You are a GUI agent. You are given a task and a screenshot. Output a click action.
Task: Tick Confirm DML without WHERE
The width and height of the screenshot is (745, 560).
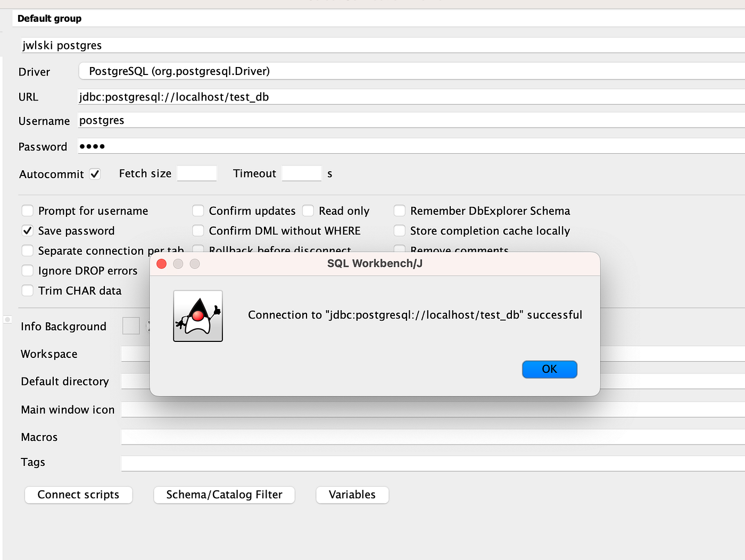(198, 231)
